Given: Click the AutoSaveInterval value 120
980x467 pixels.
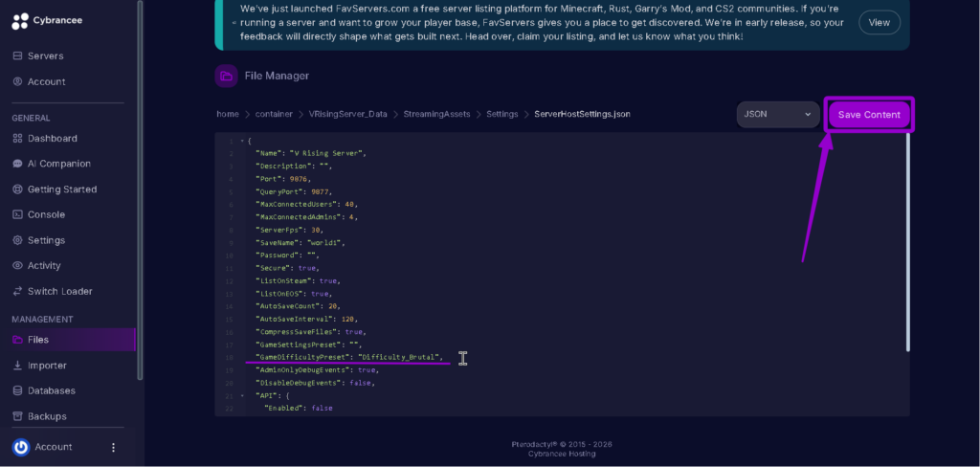Looking at the screenshot, I should tap(351, 320).
